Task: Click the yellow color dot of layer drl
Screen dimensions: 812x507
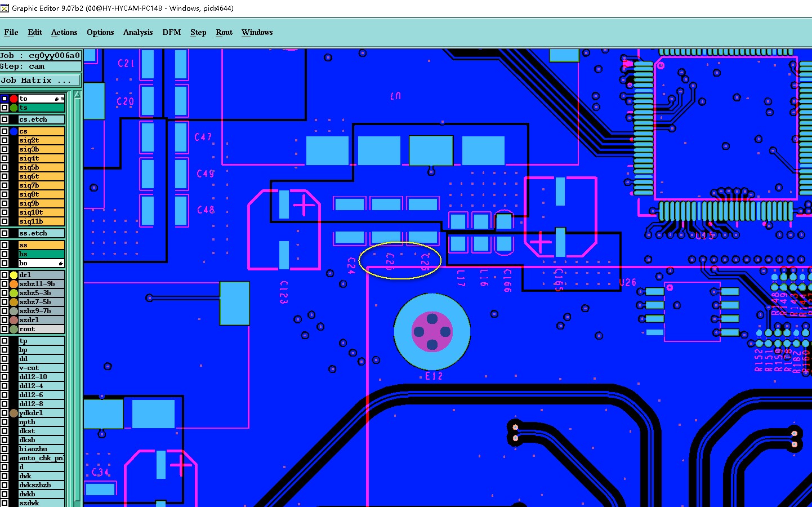Action: click(x=14, y=275)
